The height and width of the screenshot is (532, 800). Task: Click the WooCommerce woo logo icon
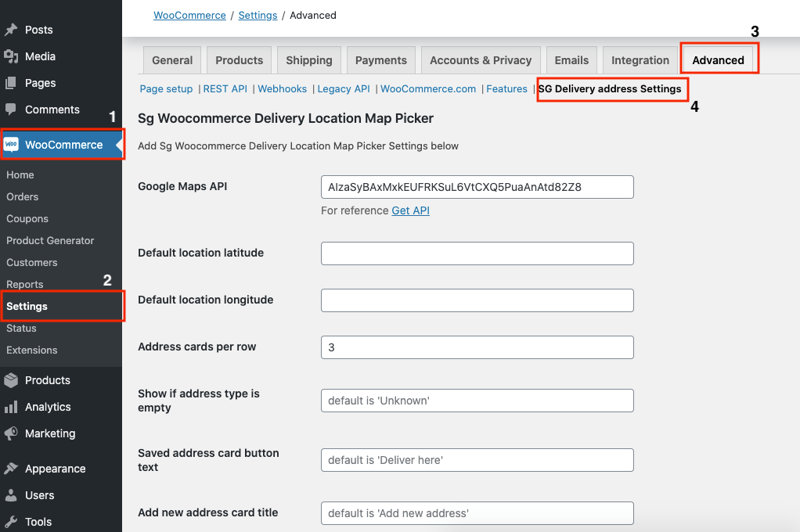[x=11, y=145]
